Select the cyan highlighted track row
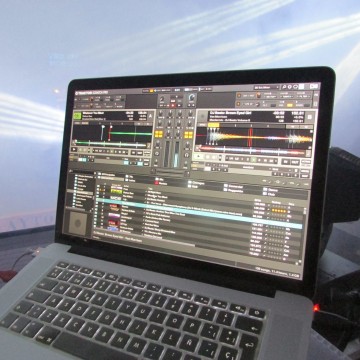360x360 pixels. [x=199, y=213]
